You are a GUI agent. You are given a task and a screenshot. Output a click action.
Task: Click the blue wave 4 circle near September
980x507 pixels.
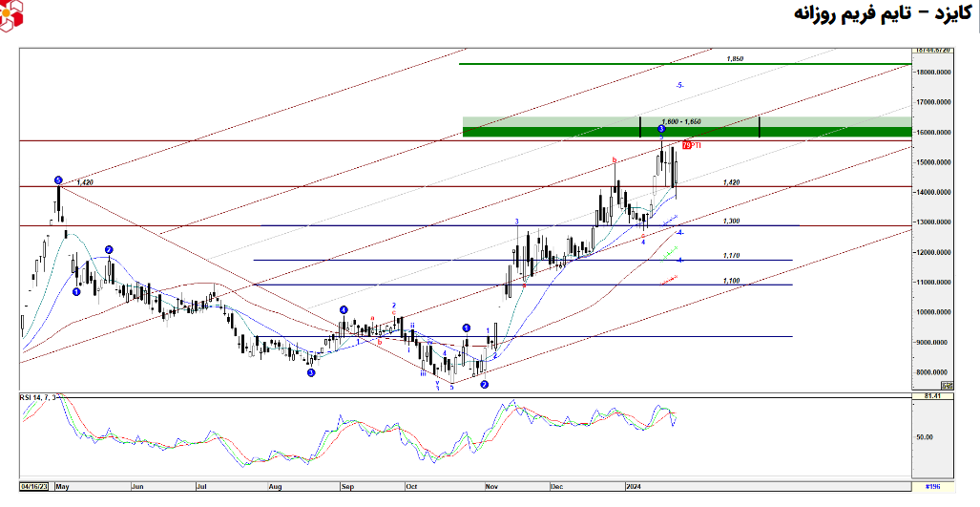point(343,310)
